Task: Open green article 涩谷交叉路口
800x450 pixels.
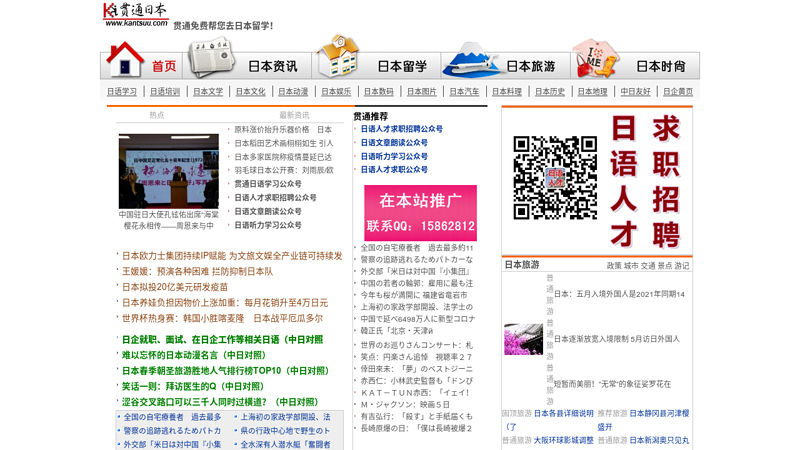Action: point(220,402)
